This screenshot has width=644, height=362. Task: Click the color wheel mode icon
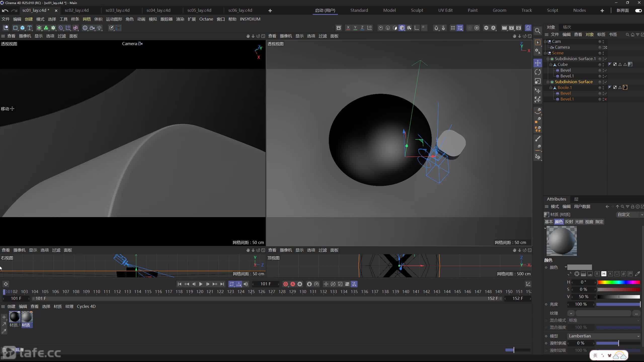tap(577, 274)
